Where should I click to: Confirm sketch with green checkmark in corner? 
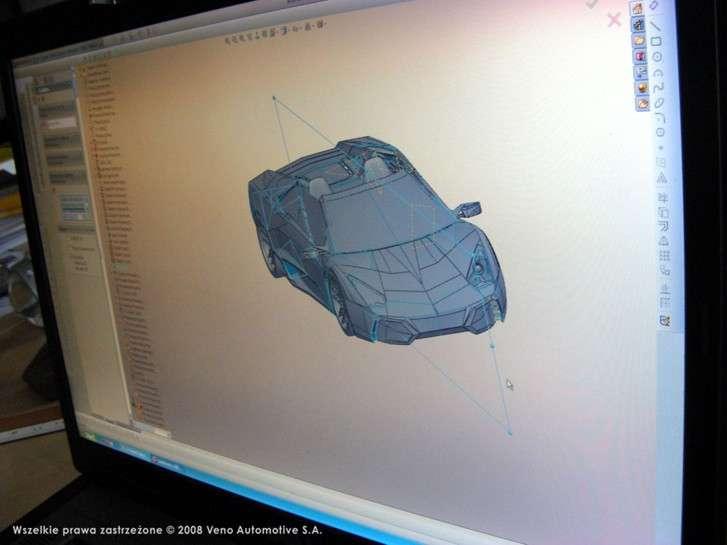point(593,5)
